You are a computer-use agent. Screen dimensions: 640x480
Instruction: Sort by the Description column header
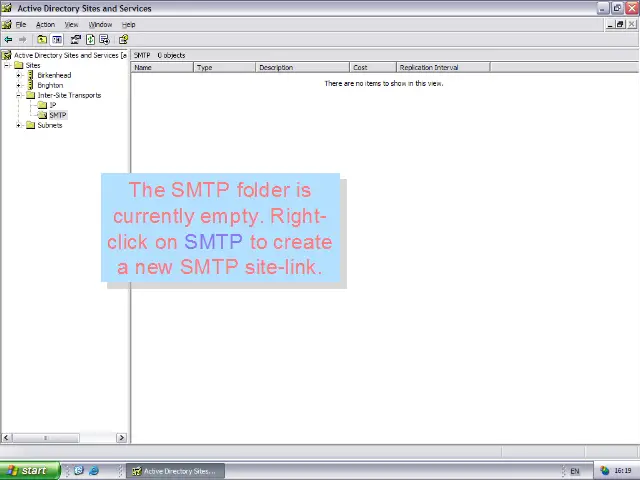coord(302,67)
